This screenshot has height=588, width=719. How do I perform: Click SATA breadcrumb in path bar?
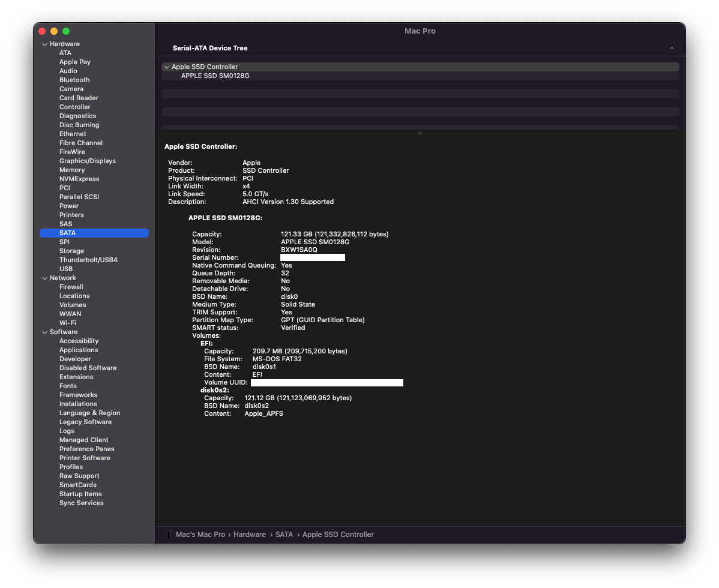(x=284, y=535)
